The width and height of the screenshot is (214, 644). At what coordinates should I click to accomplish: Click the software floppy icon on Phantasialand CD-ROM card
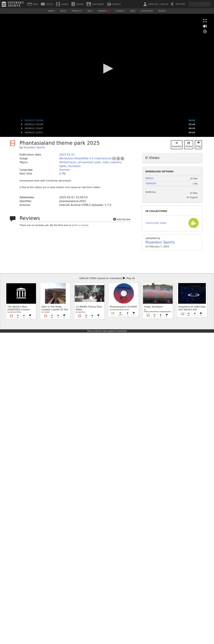tap(113, 314)
